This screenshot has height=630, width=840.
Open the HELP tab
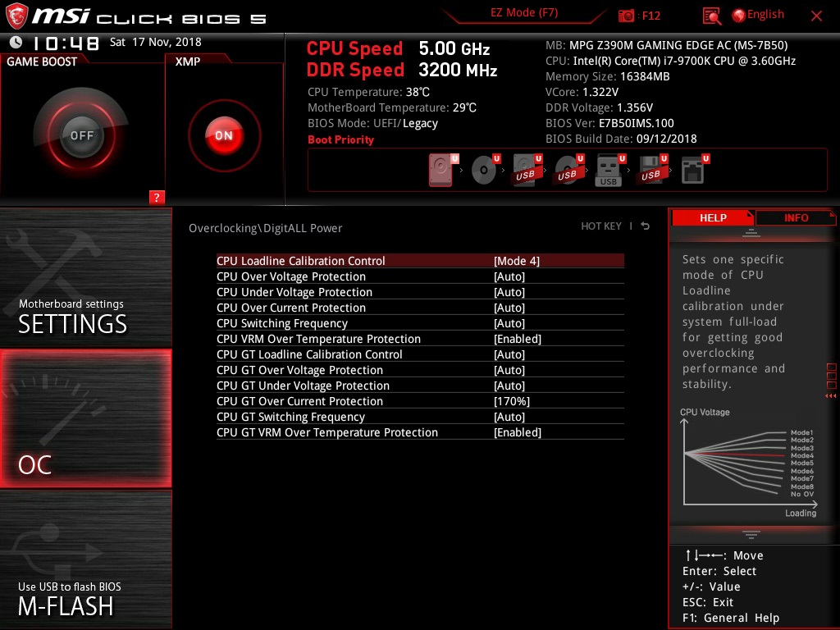[713, 218]
